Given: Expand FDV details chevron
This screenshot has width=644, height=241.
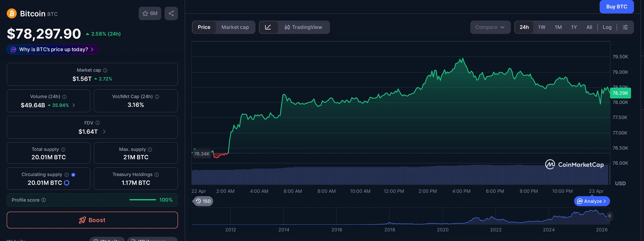Looking at the screenshot, I should click(x=104, y=132).
